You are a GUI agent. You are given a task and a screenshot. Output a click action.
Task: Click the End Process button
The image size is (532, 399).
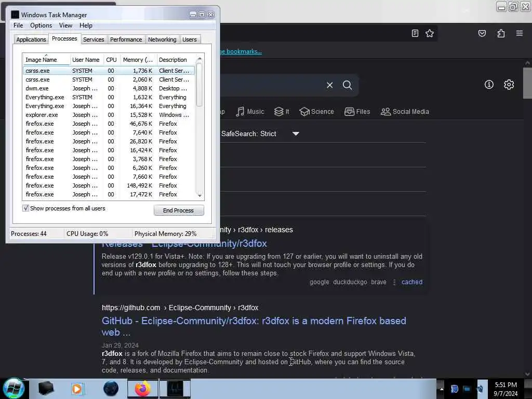tap(179, 210)
